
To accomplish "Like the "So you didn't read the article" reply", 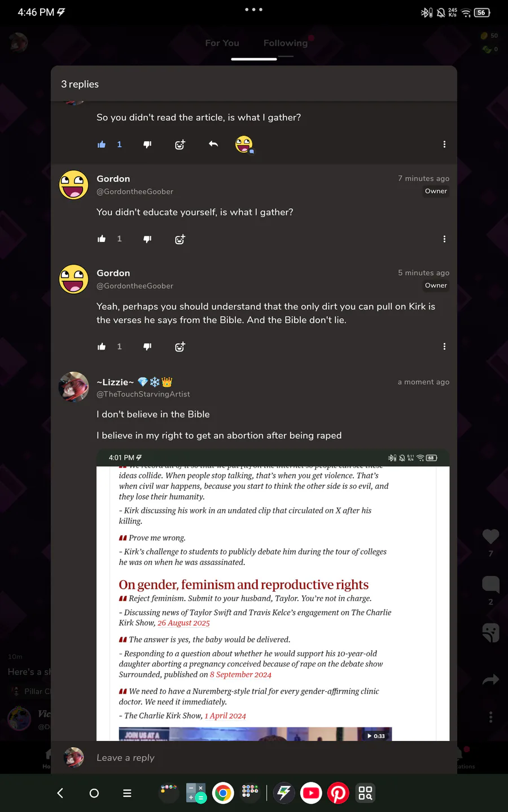I will [102, 144].
